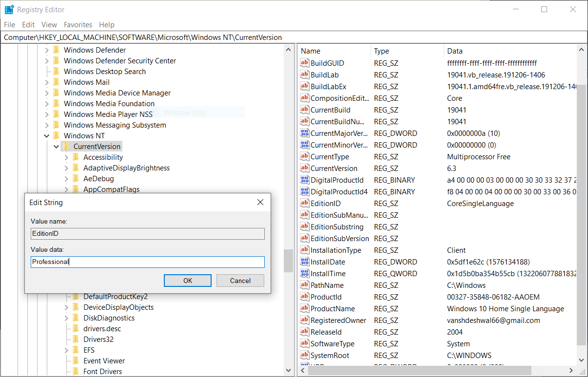588x377 pixels.
Task: Click the folder icon of Windows Mail
Action: 56,82
